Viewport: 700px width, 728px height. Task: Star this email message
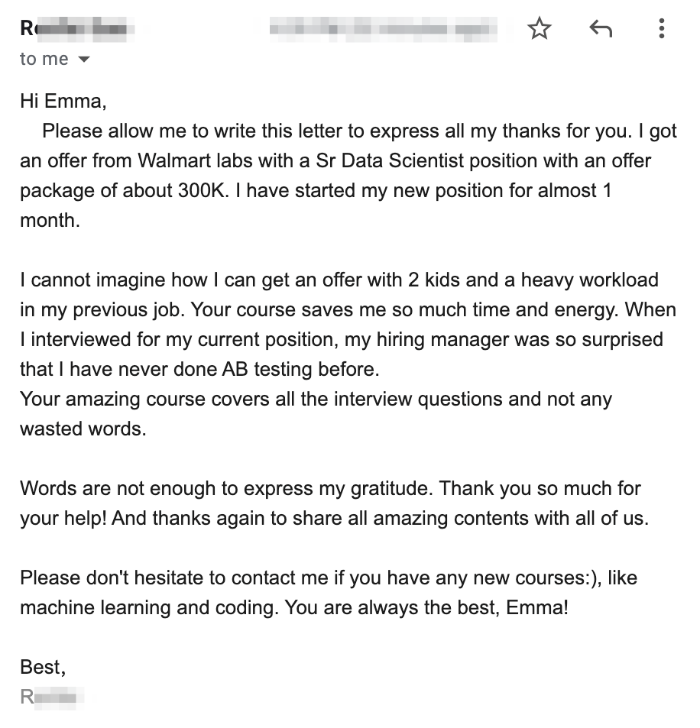tap(540, 29)
